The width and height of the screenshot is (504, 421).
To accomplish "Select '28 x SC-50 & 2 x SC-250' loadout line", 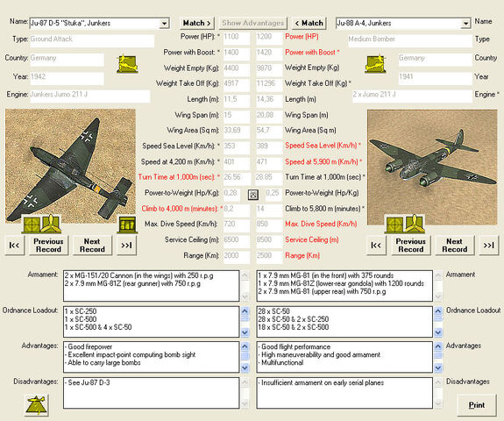I will coord(293,319).
